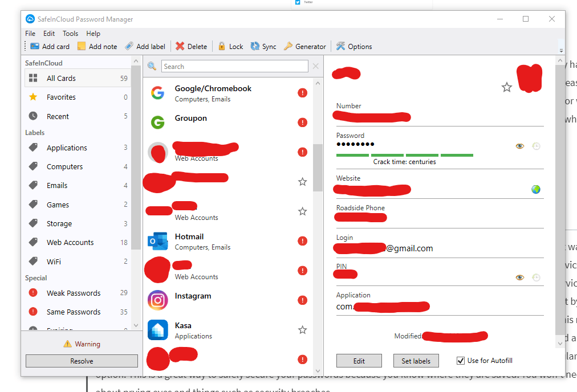Image resolution: width=577 pixels, height=392 pixels.
Task: Click Google/Chromebook red warning icon
Action: tap(303, 93)
